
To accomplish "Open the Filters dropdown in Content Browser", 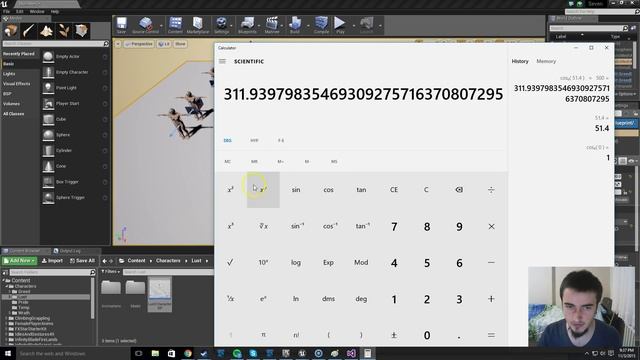I will click(x=110, y=271).
